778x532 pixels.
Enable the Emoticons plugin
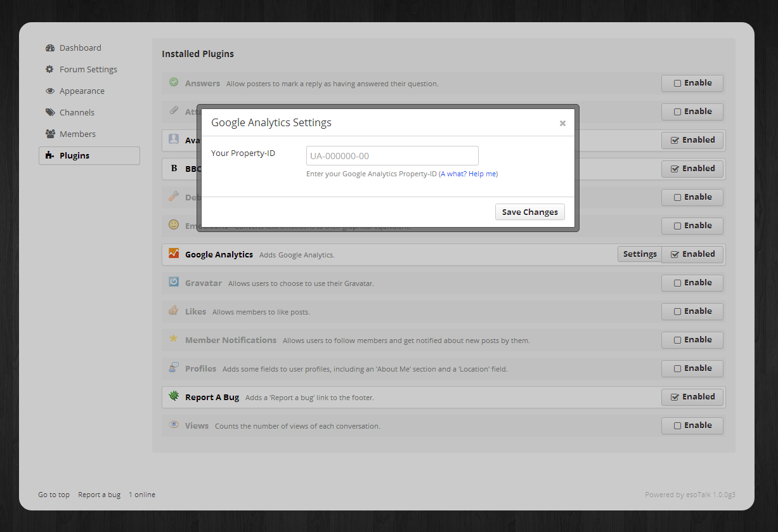(692, 226)
